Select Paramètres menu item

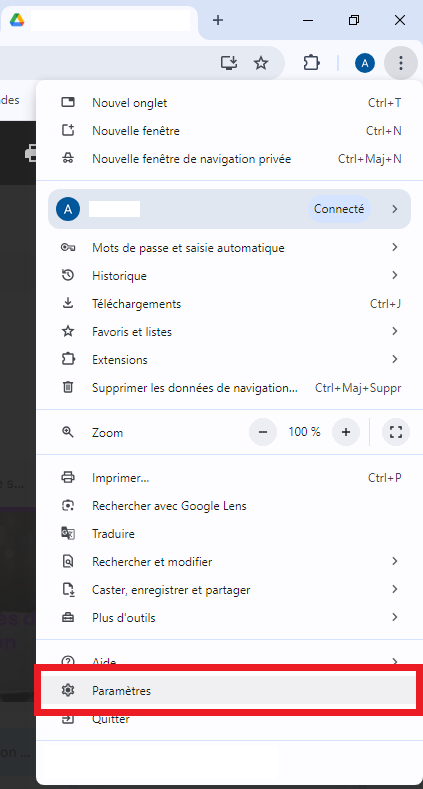pos(229,691)
